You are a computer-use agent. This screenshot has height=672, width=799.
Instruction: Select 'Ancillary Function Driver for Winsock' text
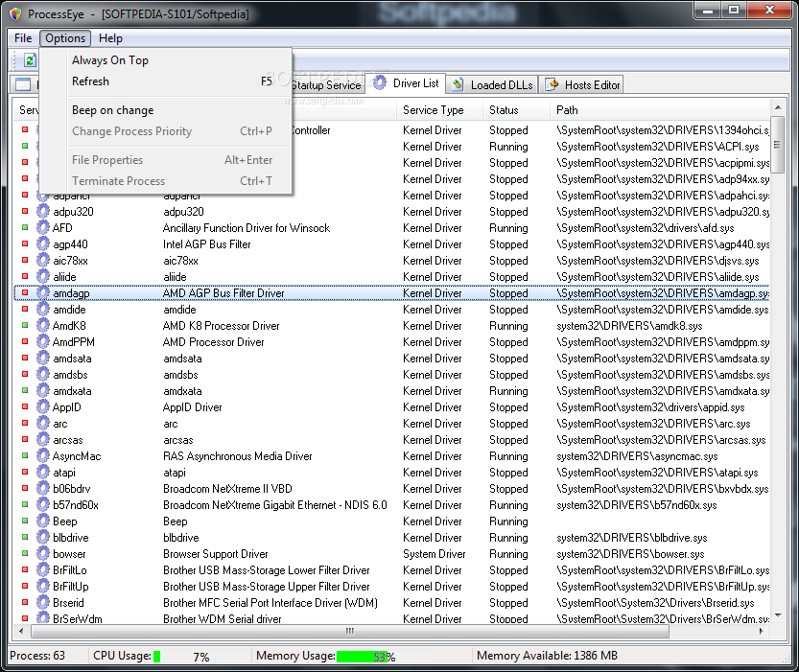point(247,228)
